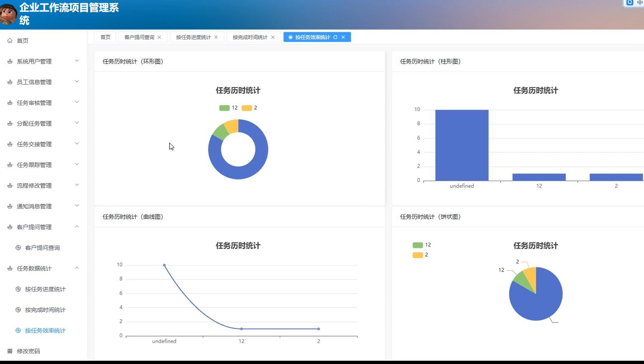Viewport: 644px width, 364px height.
Task: Switch to the 首页 tab
Action: tap(105, 37)
